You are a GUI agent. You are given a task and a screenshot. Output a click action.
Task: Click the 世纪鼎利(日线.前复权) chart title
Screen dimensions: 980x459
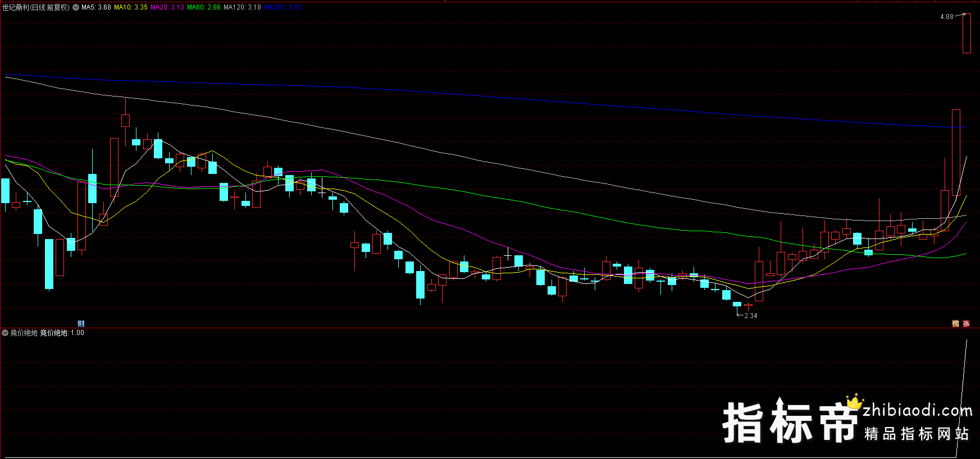point(36,7)
